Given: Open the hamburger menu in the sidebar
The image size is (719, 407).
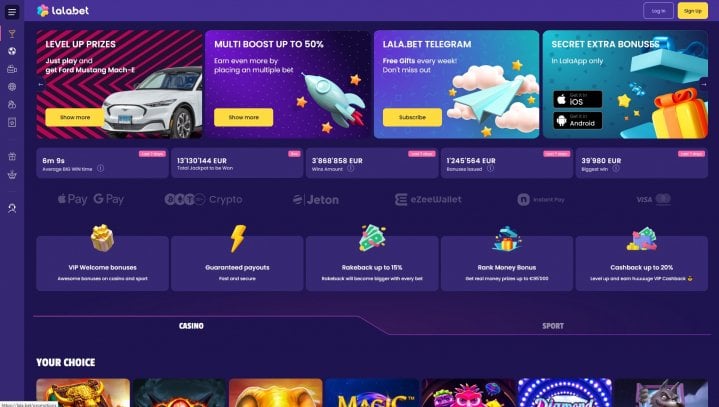Looking at the screenshot, I should pyautogui.click(x=12, y=11).
